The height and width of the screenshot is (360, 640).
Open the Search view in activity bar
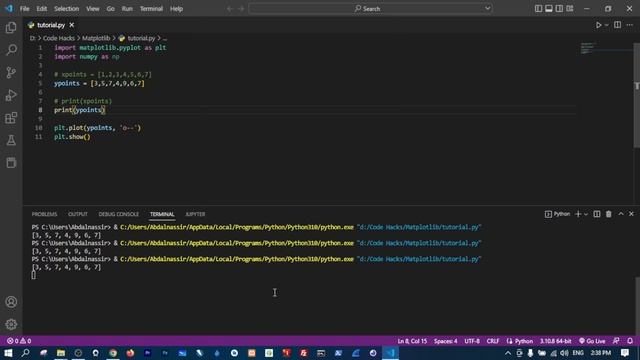pos(11,50)
